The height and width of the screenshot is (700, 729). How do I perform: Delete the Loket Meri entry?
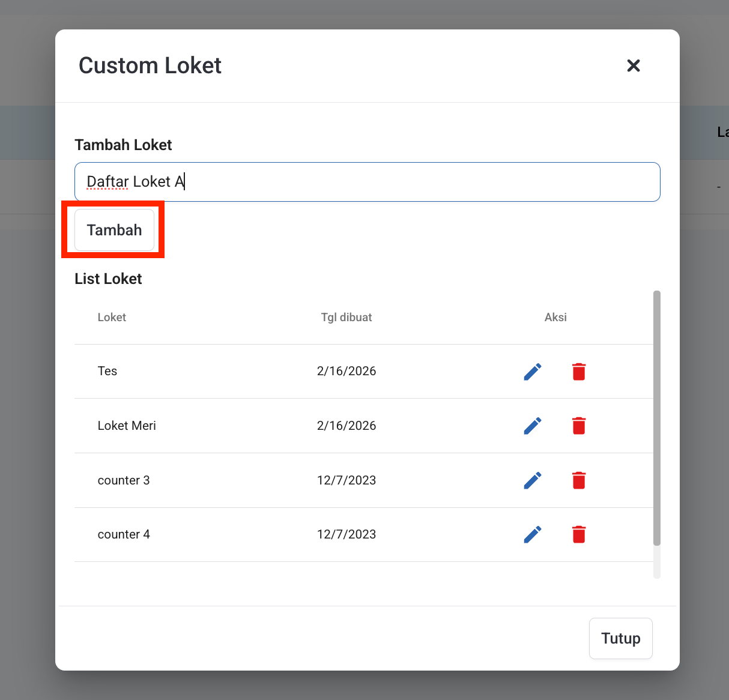click(x=579, y=426)
